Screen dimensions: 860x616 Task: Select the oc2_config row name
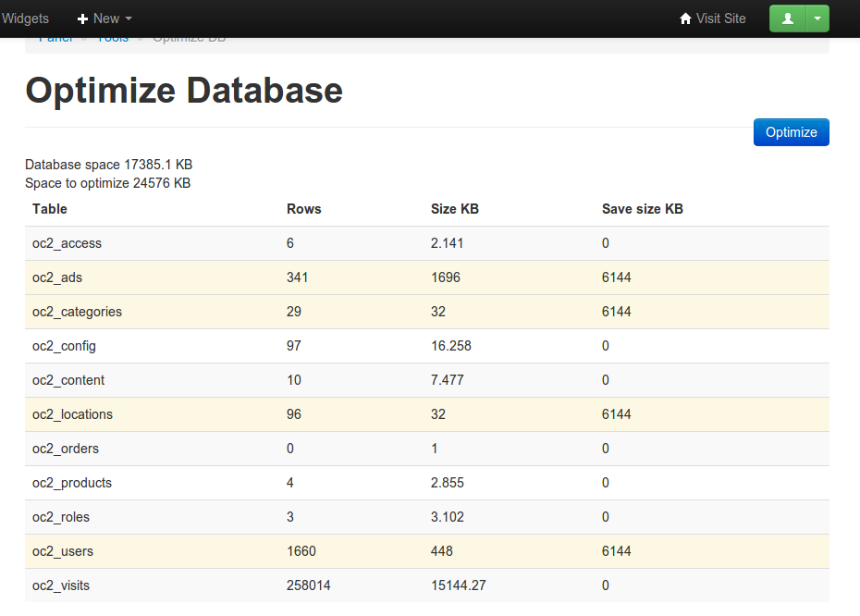click(64, 346)
